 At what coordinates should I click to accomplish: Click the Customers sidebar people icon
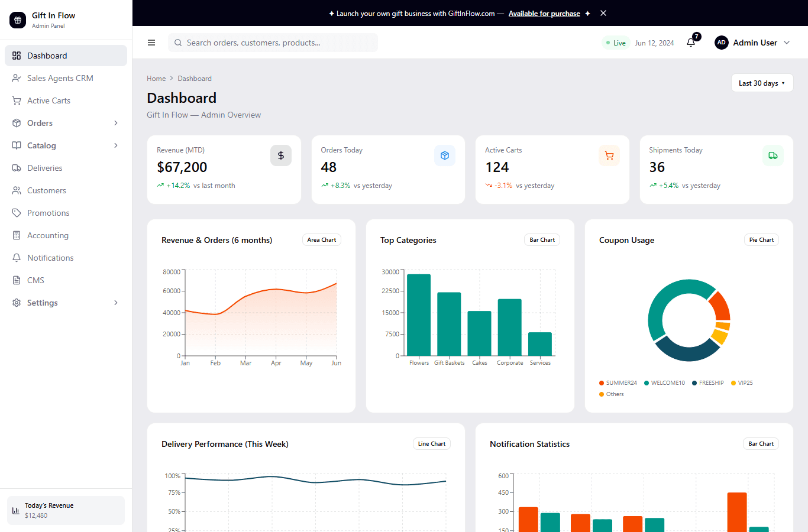pyautogui.click(x=17, y=190)
